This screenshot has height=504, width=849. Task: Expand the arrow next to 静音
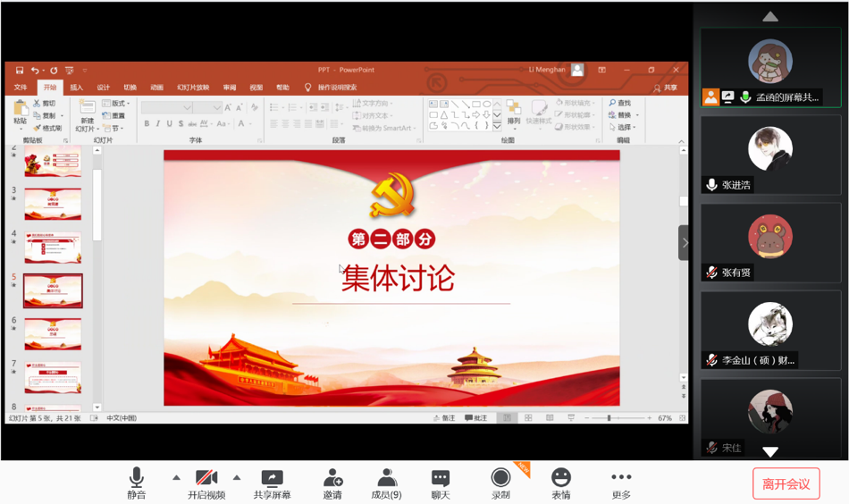click(176, 477)
